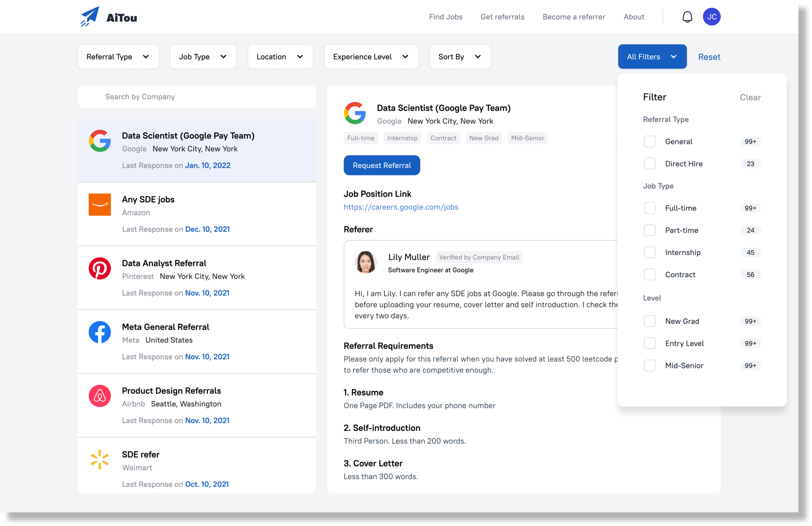The image size is (812, 526).
Task: Expand the Referral Type dropdown
Action: 118,57
